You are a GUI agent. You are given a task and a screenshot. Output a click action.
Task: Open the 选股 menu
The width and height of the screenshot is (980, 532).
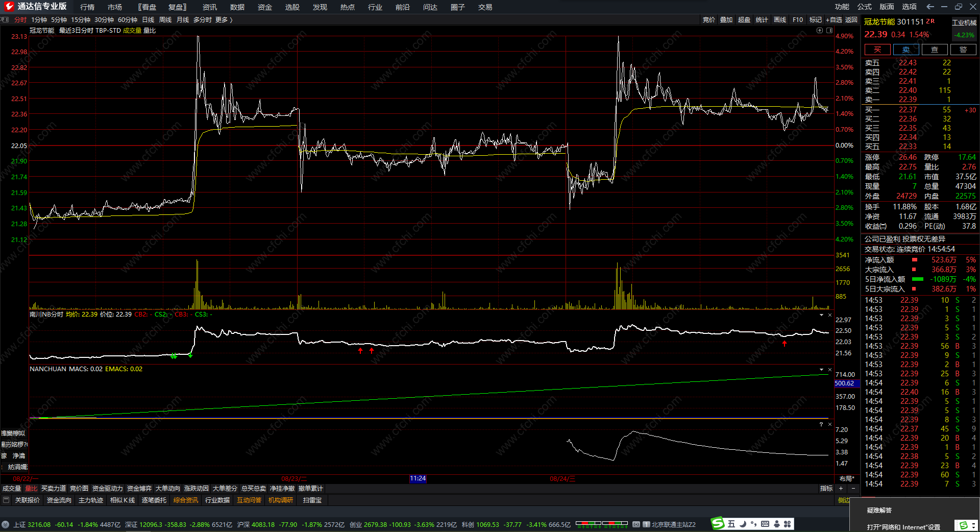tap(292, 7)
